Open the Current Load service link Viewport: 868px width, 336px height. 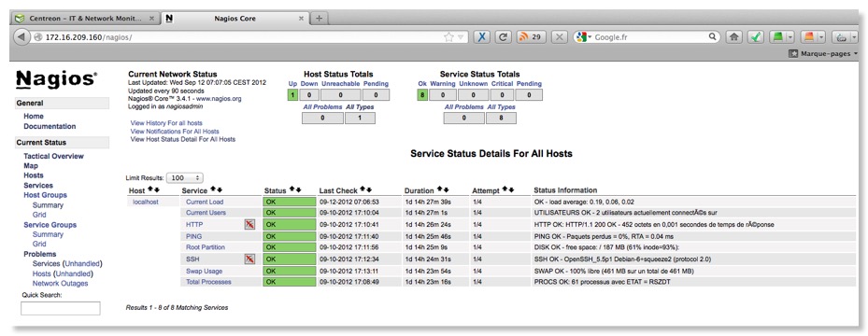coord(205,202)
